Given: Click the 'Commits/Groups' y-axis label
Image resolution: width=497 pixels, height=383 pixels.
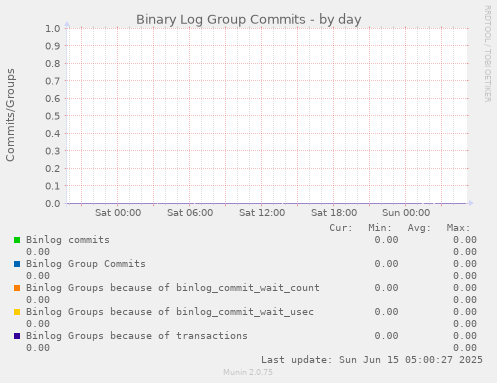Looking at the screenshot, I should pos(10,115).
